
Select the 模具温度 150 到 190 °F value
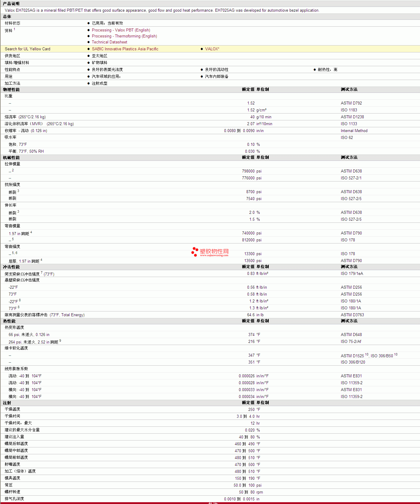click(247, 478)
